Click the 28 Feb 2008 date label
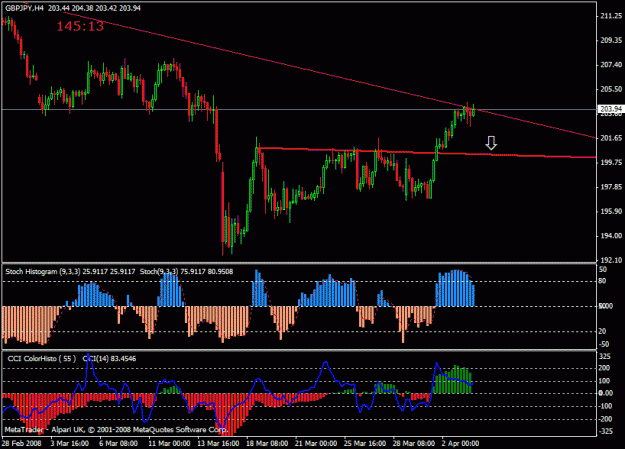Screen dimensions: 625x449 [x=22, y=443]
